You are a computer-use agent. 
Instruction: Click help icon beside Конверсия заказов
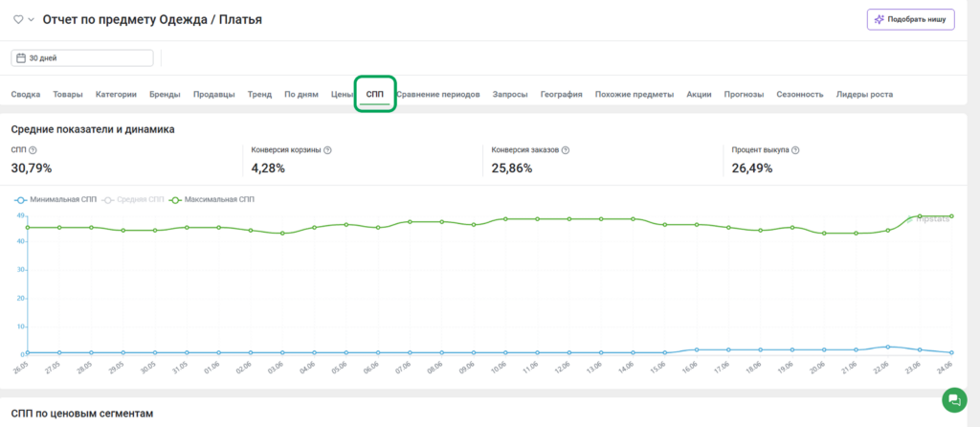(565, 150)
